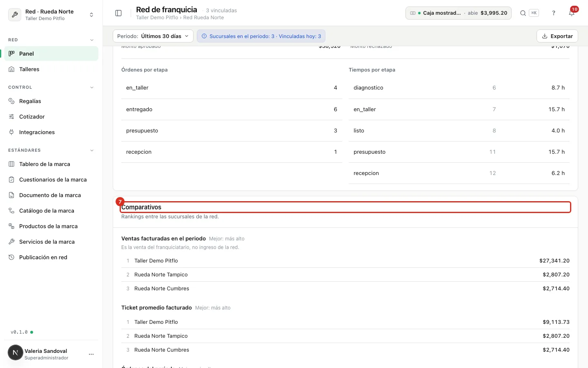Open the Red · Rueda Norte workspace switcher
This screenshot has width=588, height=368.
[51, 15]
